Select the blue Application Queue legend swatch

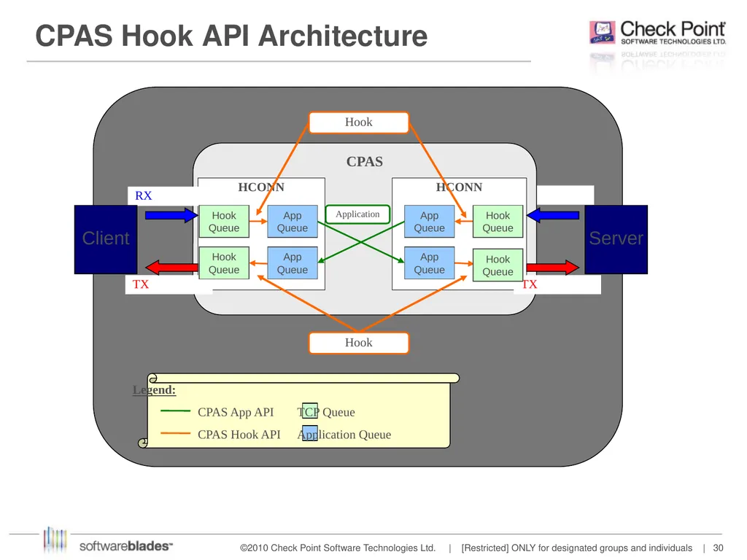309,433
